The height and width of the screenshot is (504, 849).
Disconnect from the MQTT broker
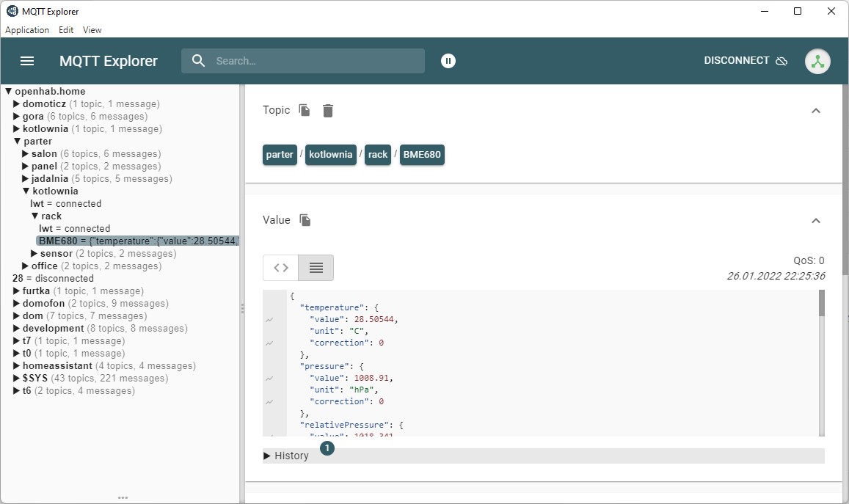point(745,61)
